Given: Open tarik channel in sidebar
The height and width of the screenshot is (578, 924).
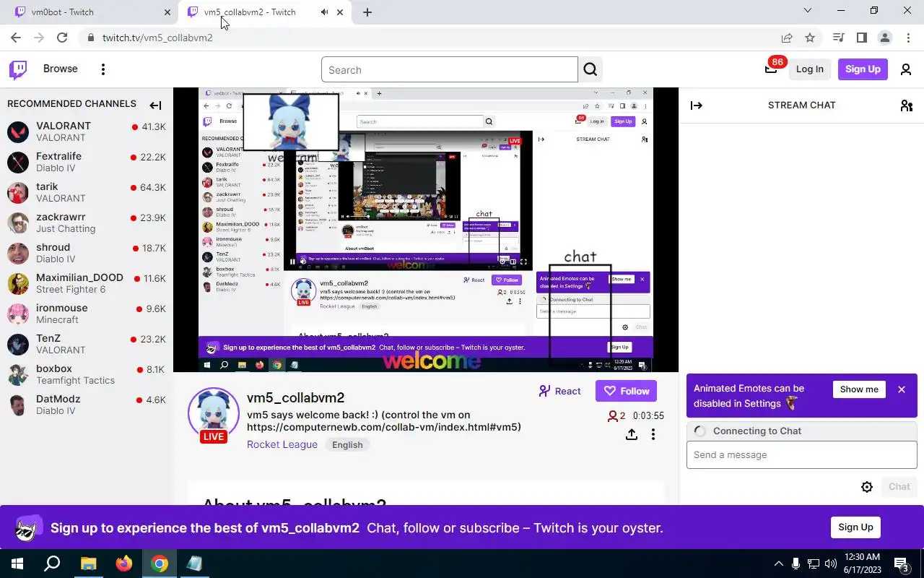Looking at the screenshot, I should point(87,192).
